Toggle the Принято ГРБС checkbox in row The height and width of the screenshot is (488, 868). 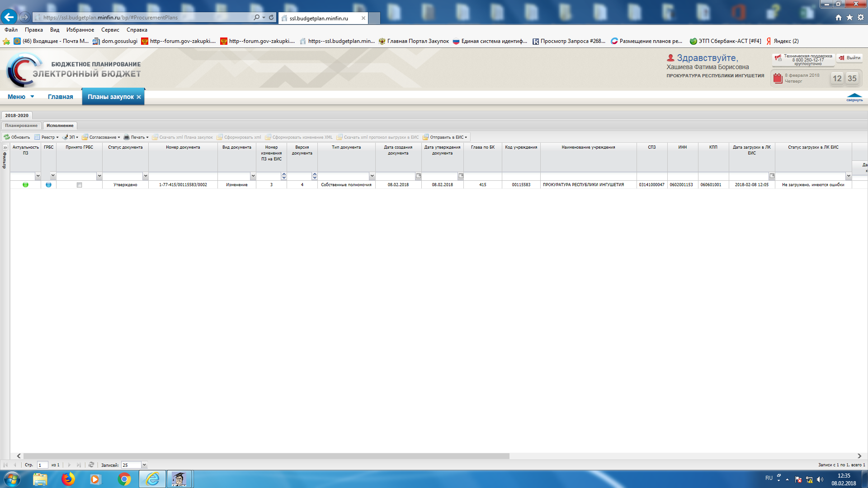click(x=79, y=185)
